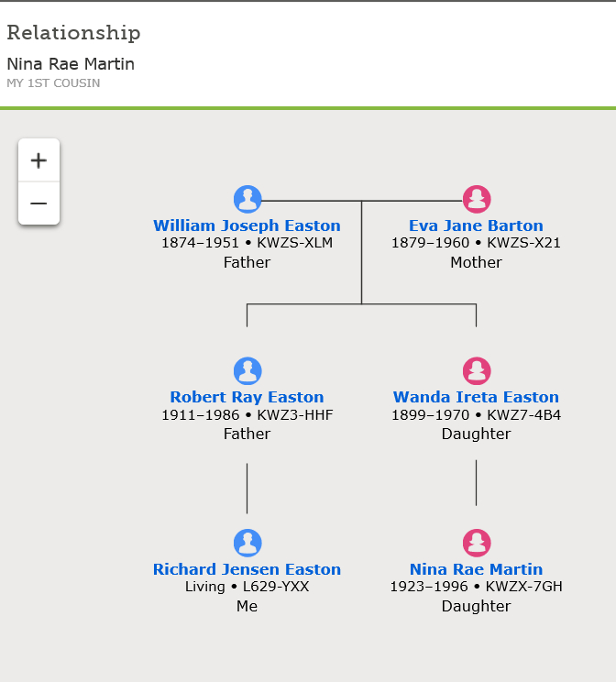Screen dimensions: 616x682
Task: Click the Relationship heading at the top
Action: (73, 33)
